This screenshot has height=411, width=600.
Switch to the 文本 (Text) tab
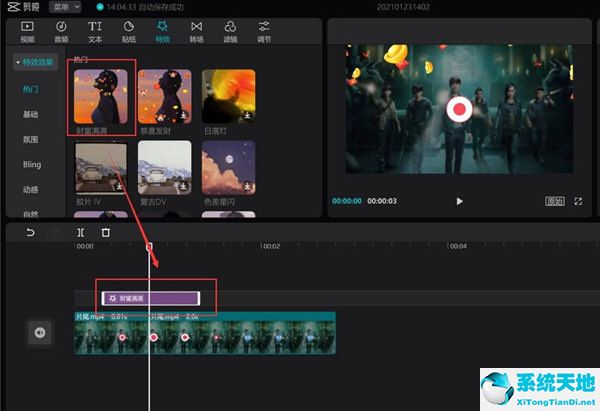pyautogui.click(x=95, y=30)
